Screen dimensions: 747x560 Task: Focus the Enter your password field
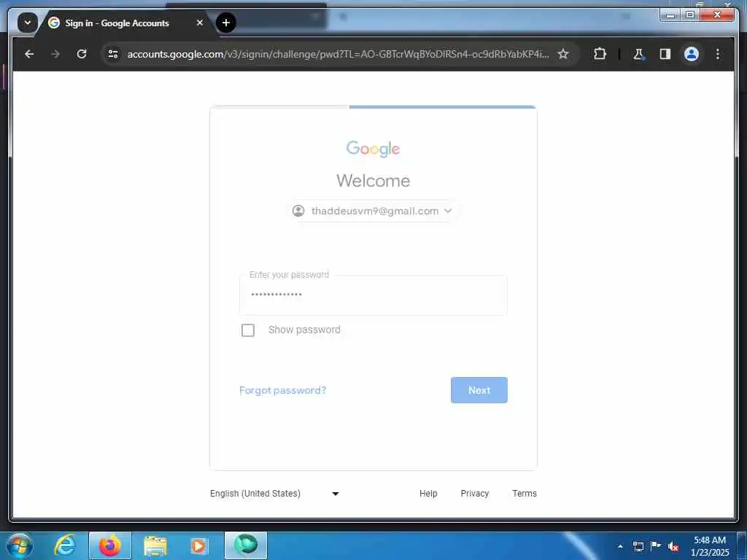[x=373, y=295]
